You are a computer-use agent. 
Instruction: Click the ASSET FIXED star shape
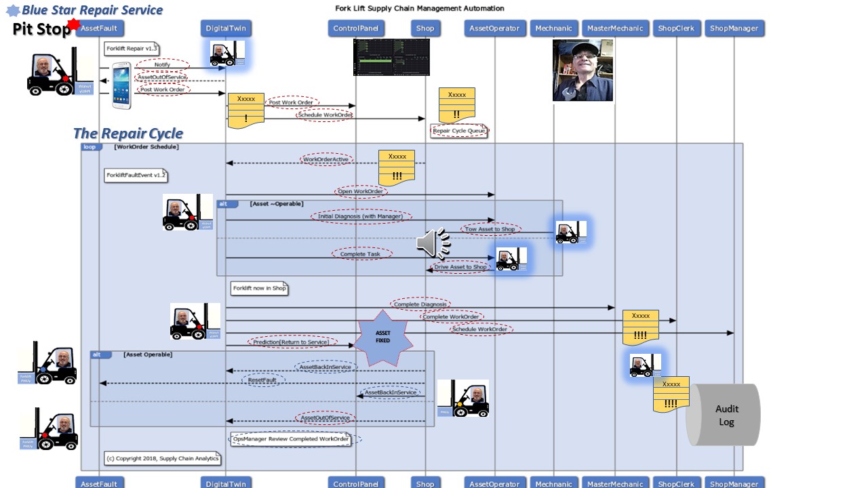383,337
